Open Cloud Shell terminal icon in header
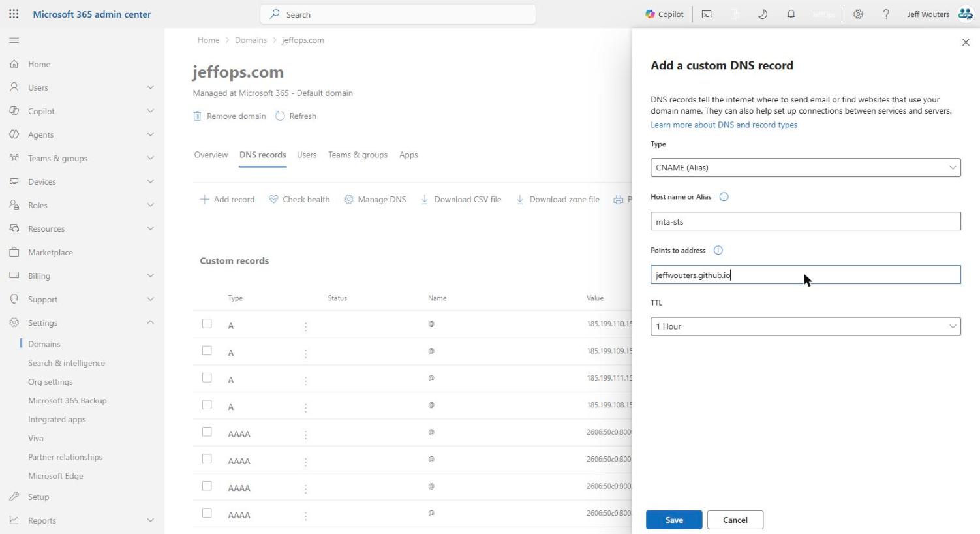 [707, 14]
